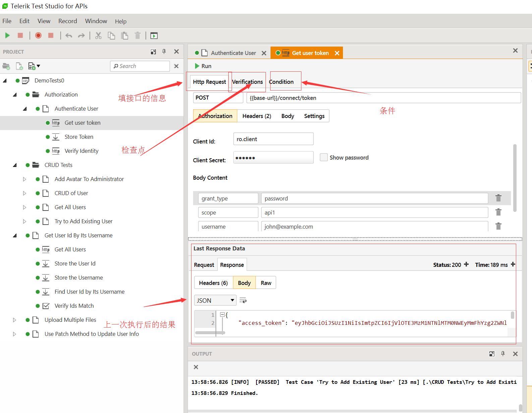Image resolution: width=532 pixels, height=413 pixels.
Task: Expand the Upload Multiple Files test
Action: (x=14, y=320)
